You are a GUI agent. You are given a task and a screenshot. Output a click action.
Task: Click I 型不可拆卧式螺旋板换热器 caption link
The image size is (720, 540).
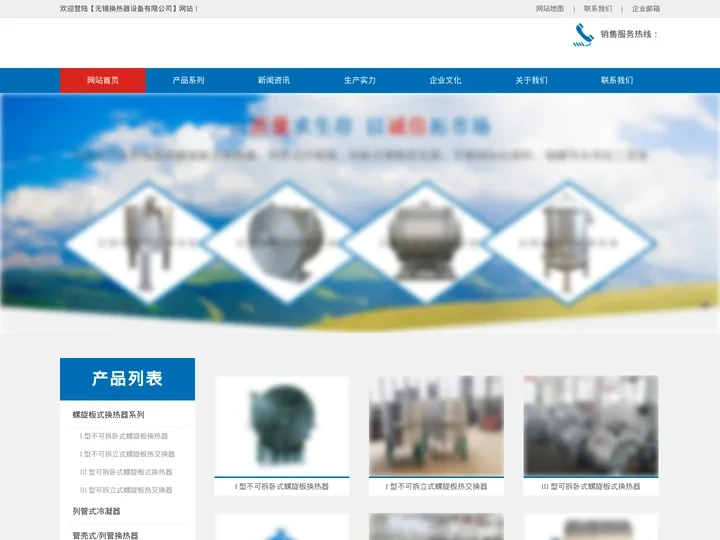click(282, 486)
